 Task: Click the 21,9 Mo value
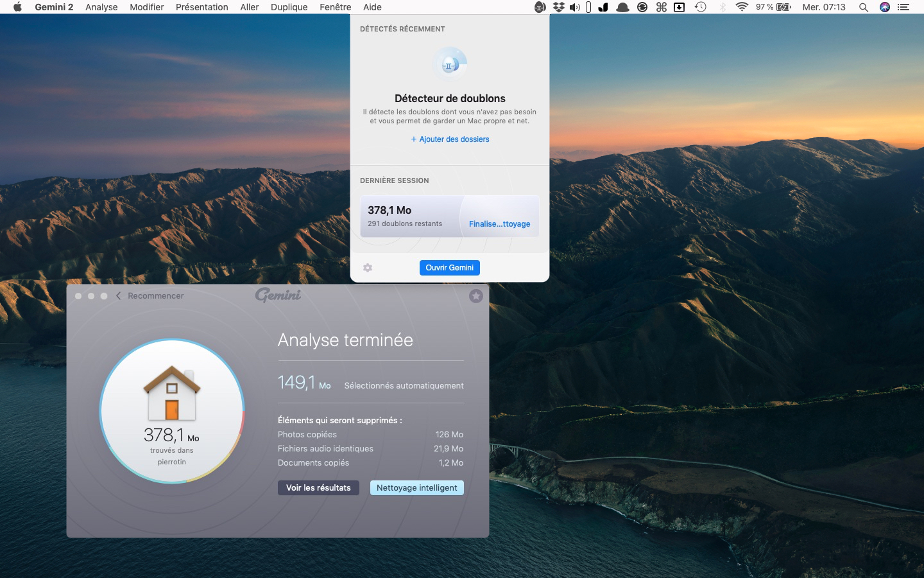pyautogui.click(x=449, y=449)
